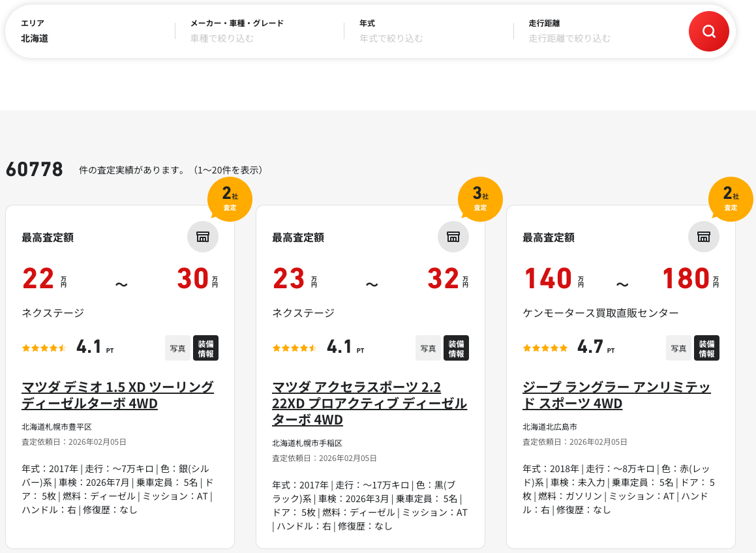The image size is (756, 553).
Task: Select 装備情報 on the Axela Sport card
Action: (x=456, y=348)
